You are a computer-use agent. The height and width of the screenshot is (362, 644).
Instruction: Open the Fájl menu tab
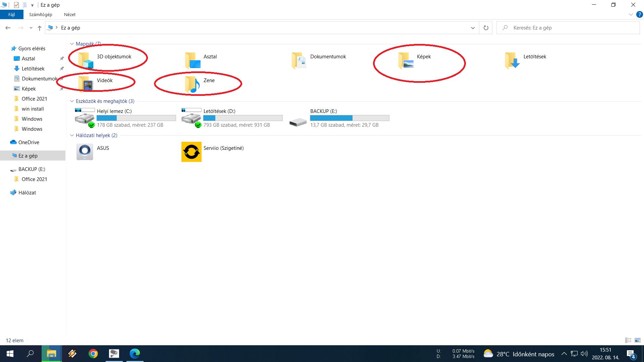12,14
